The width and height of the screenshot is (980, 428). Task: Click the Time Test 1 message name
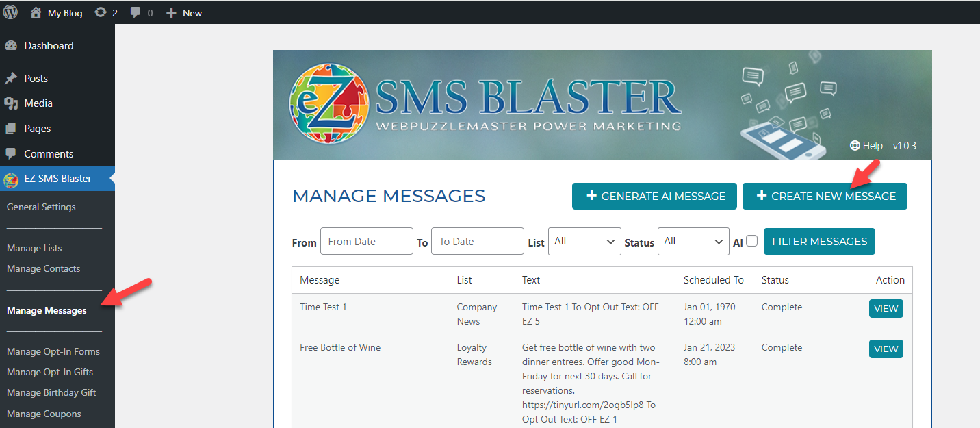324,307
